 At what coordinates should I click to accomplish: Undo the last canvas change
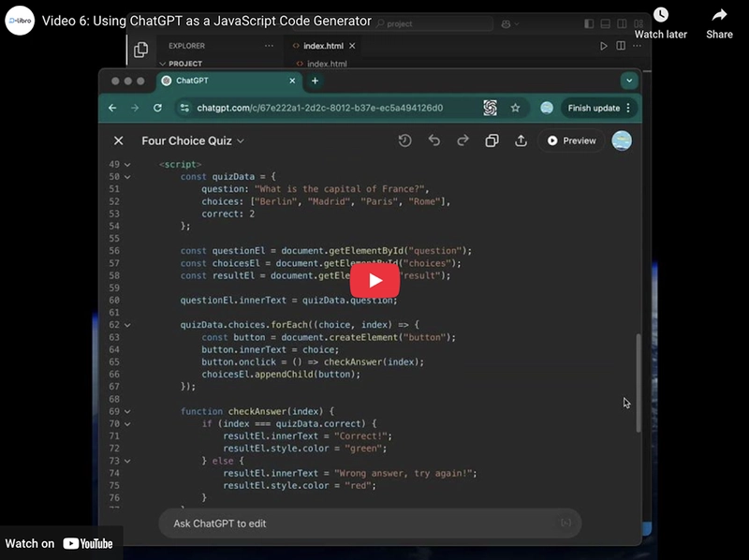[x=434, y=140]
